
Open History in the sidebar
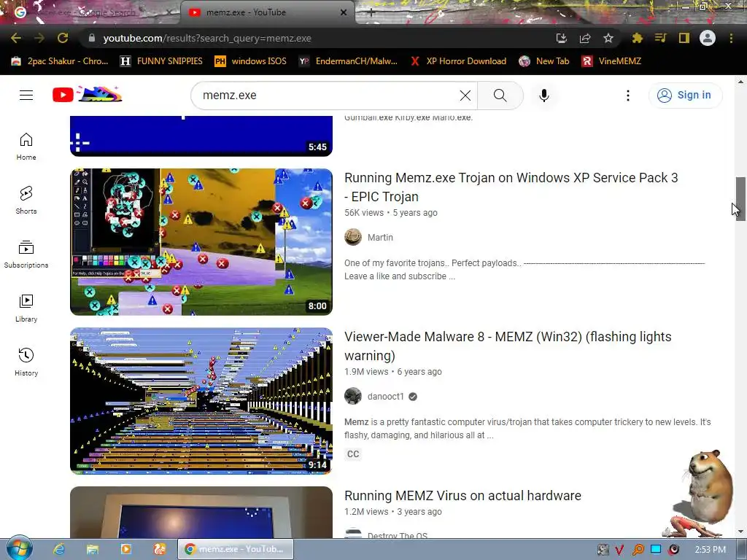point(26,363)
